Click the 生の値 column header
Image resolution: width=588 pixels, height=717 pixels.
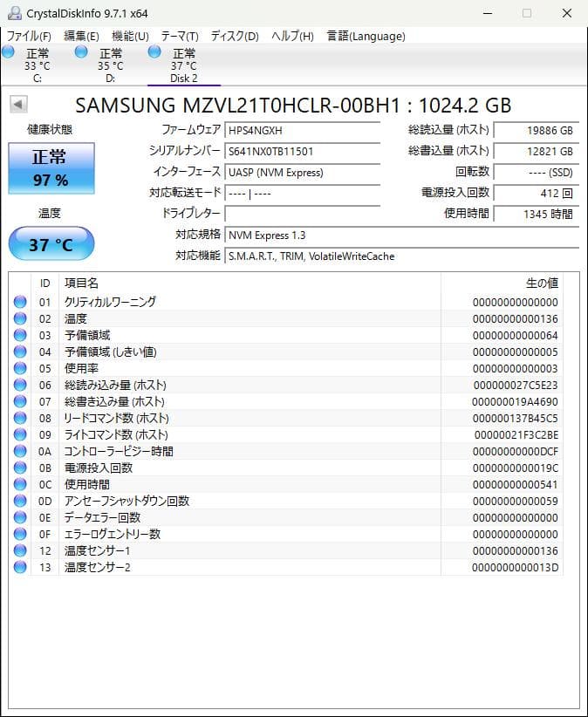[502, 283]
